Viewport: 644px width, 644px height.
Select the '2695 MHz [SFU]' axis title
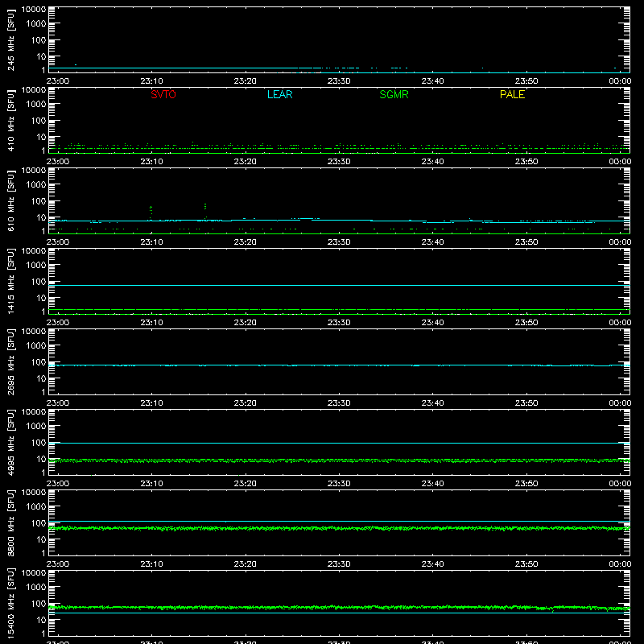[x=10, y=361]
